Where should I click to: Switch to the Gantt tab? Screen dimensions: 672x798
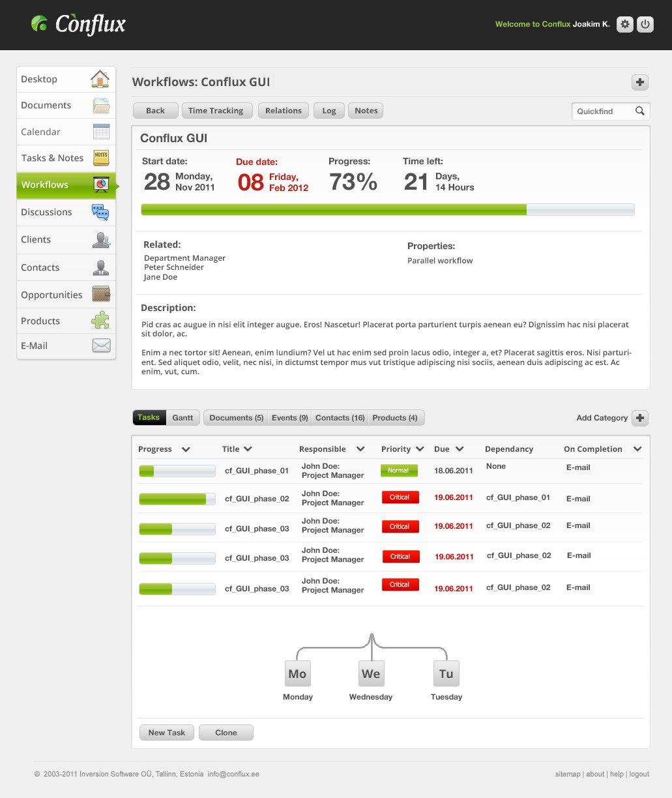[x=183, y=417]
